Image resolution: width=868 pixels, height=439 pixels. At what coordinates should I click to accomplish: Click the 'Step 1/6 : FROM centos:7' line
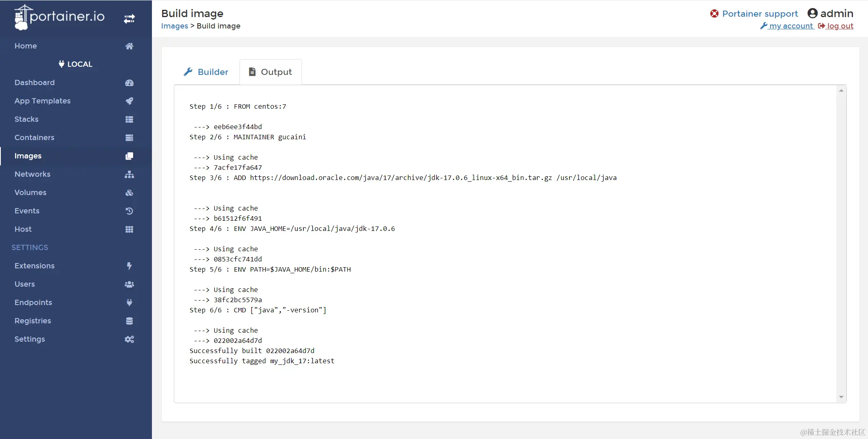tap(238, 107)
